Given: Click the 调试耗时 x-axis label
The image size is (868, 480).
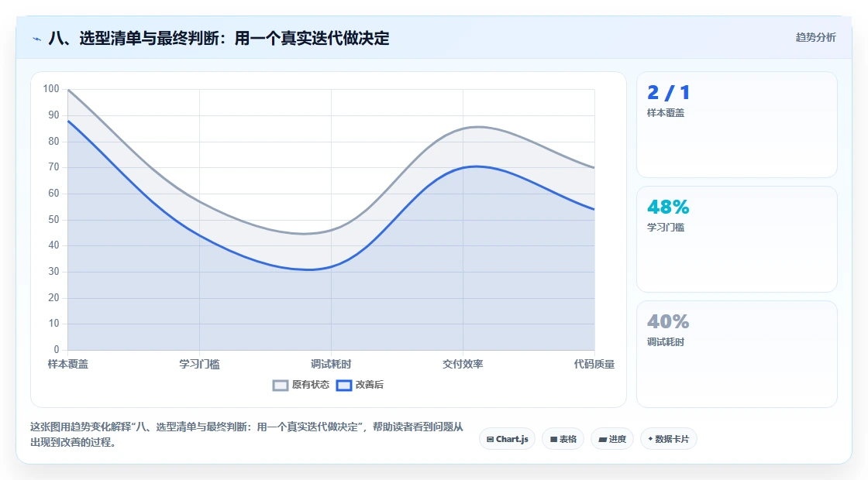Looking at the screenshot, I should 331,365.
